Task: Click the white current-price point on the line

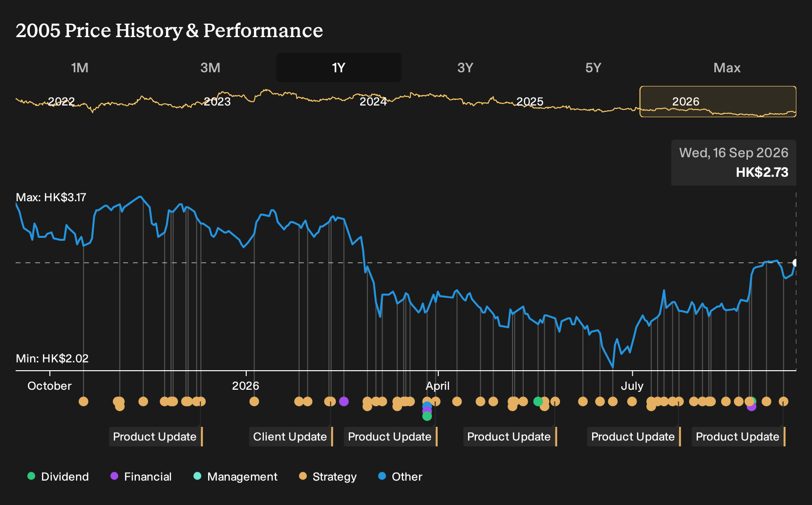Action: tap(795, 263)
